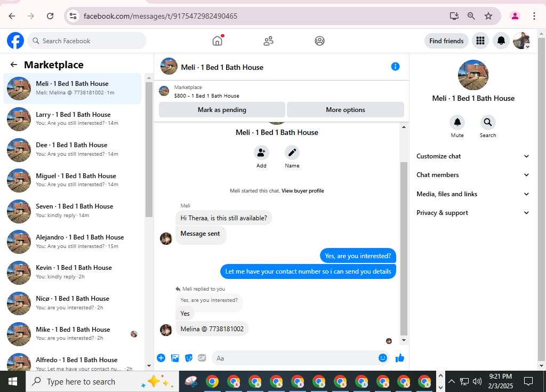Click the chat message scrollbar thumb

click(x=404, y=249)
